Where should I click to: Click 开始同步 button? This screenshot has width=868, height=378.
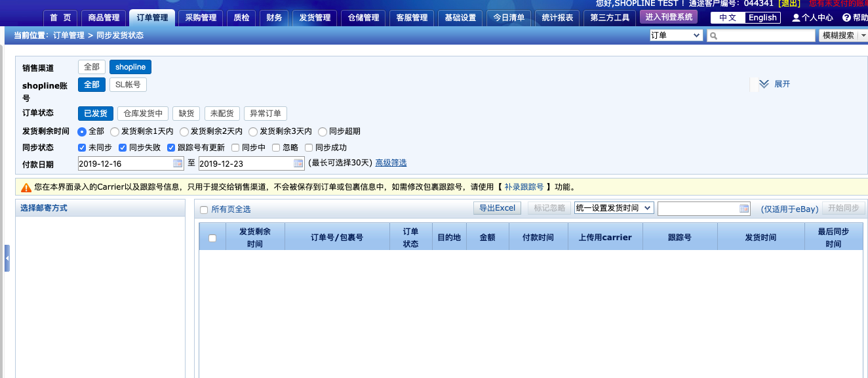(x=844, y=208)
